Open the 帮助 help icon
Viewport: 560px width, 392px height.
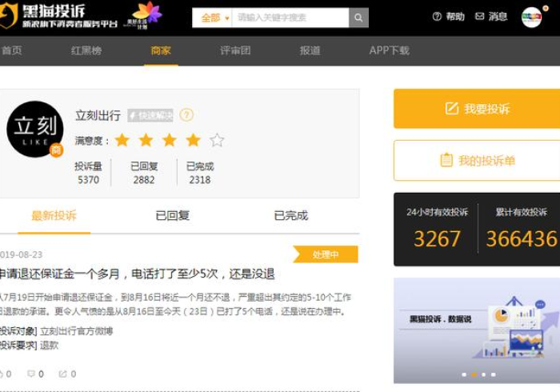[x=437, y=17]
